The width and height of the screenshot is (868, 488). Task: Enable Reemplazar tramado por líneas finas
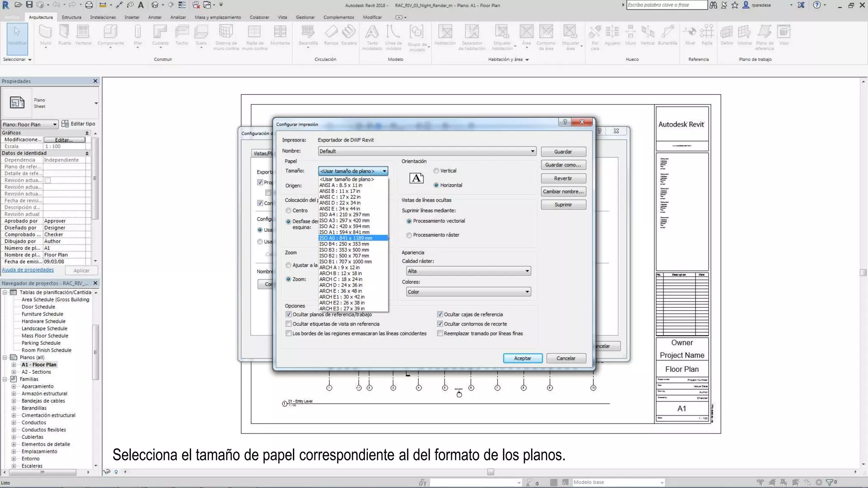click(x=440, y=333)
